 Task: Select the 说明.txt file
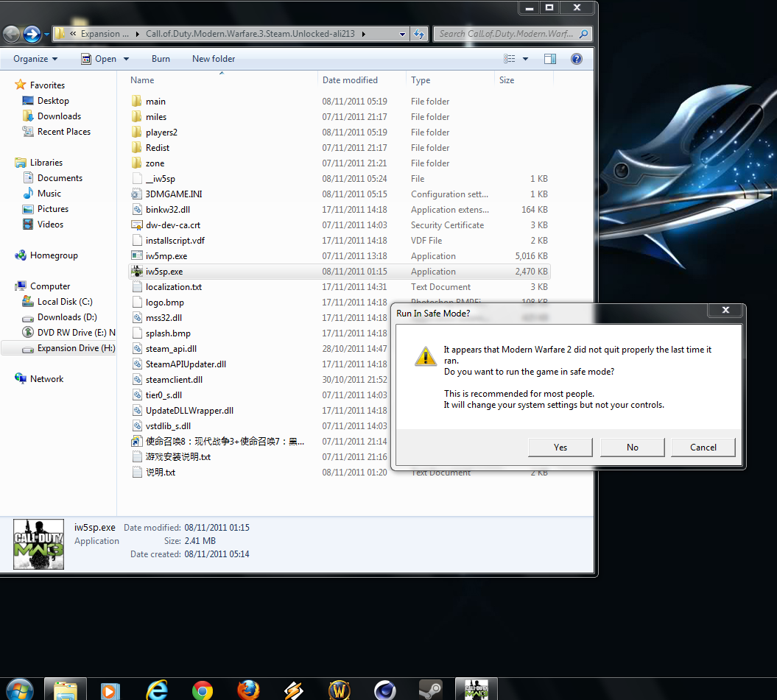click(x=154, y=473)
